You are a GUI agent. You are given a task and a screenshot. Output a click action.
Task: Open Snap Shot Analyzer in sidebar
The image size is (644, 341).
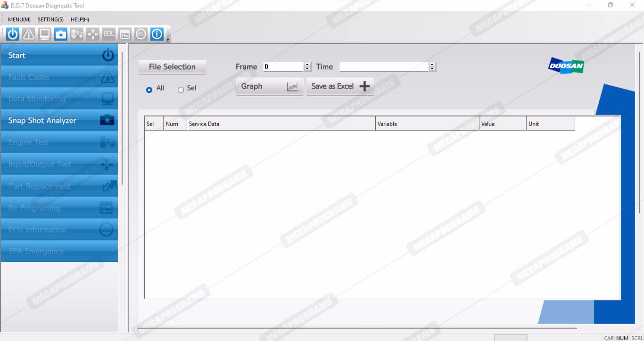click(x=59, y=121)
